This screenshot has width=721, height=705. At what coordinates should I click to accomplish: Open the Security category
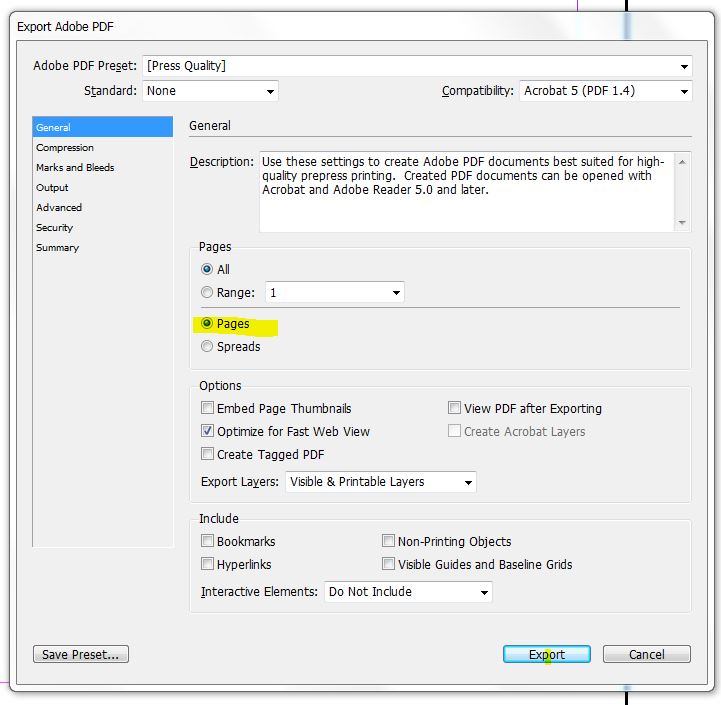[x=103, y=228]
